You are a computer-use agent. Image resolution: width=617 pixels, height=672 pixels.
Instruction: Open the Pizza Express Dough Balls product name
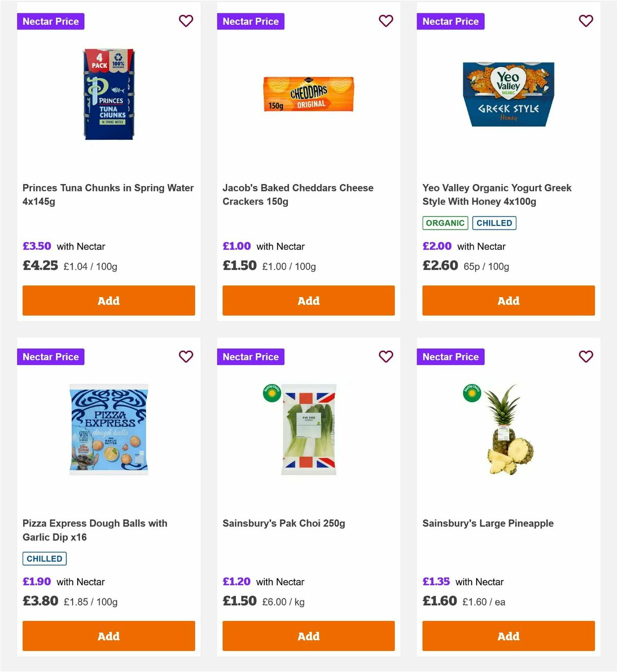point(95,530)
